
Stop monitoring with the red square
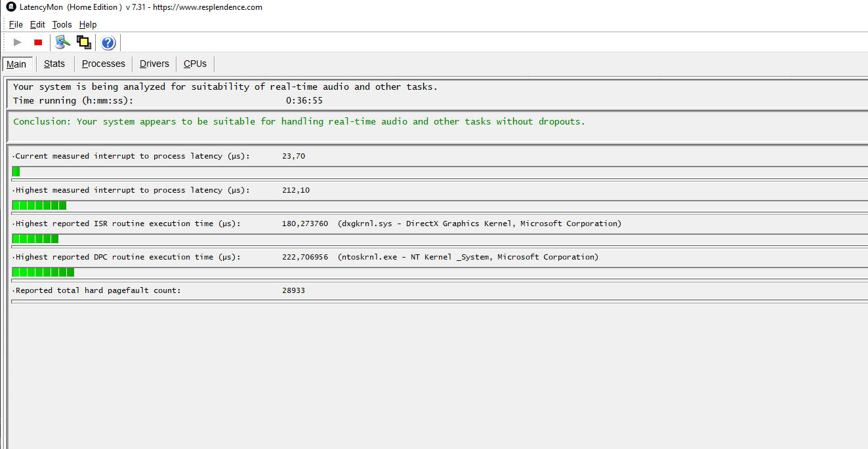coord(38,43)
